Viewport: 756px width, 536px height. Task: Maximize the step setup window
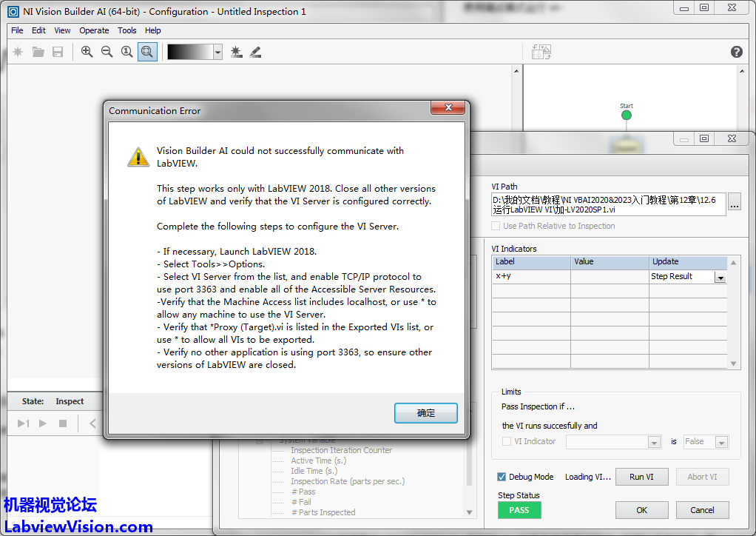click(x=704, y=138)
